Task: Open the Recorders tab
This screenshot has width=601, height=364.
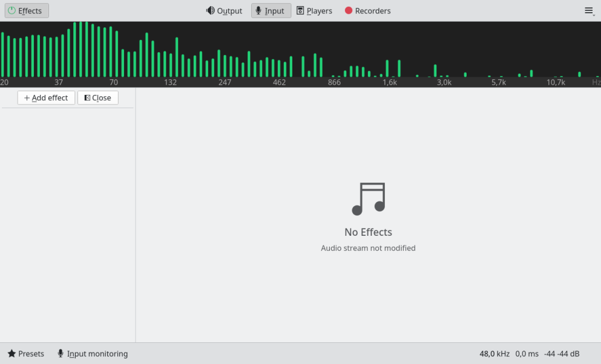Action: click(367, 11)
